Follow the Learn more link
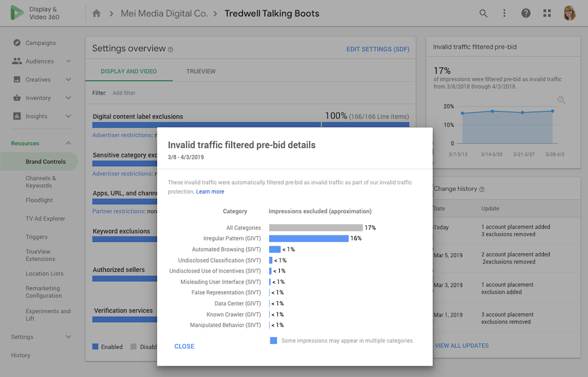This screenshot has height=377, width=588. (210, 191)
